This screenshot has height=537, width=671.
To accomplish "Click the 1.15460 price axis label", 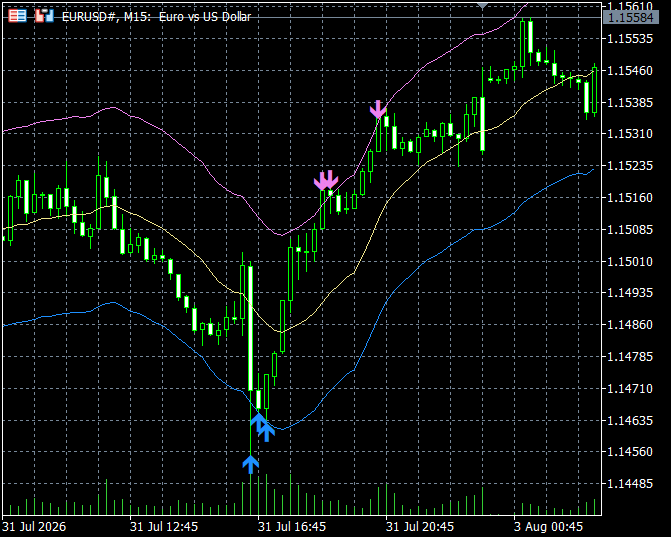I will tap(630, 71).
